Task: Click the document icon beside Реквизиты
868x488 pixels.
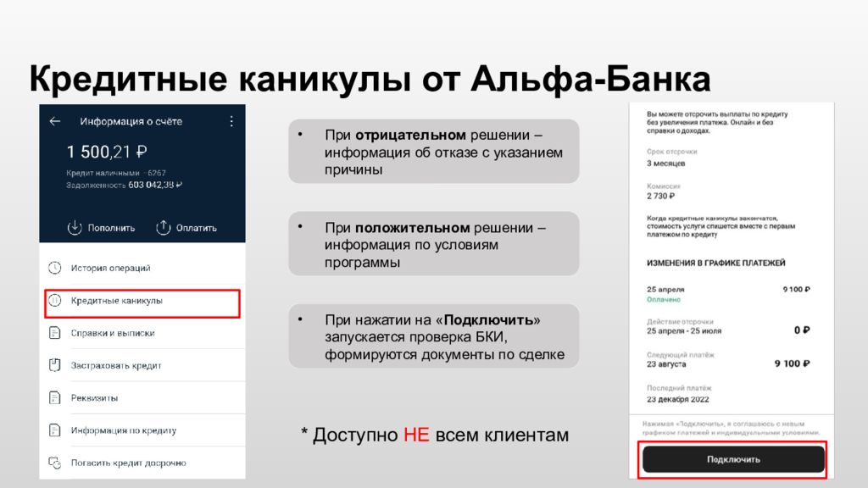Action: click(x=55, y=398)
